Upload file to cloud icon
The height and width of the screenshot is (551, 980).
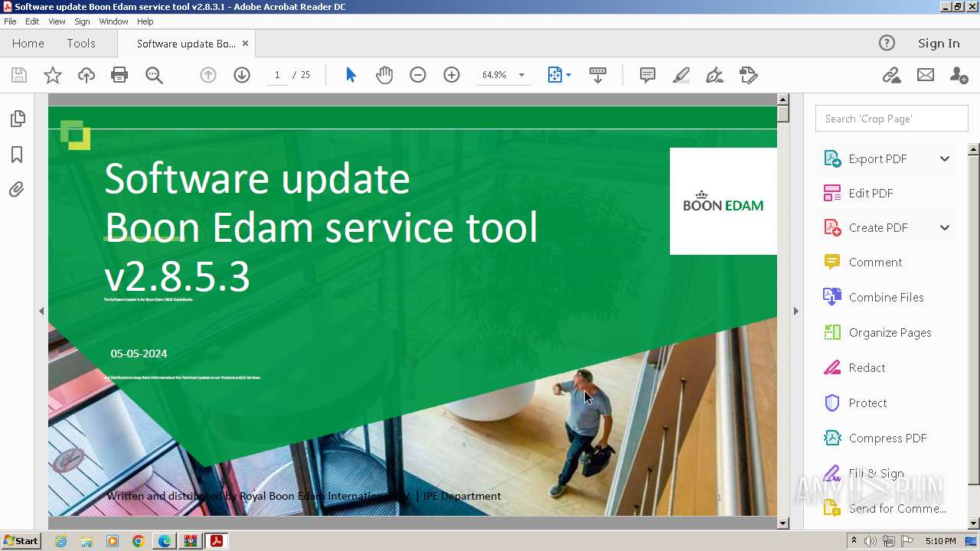point(87,75)
